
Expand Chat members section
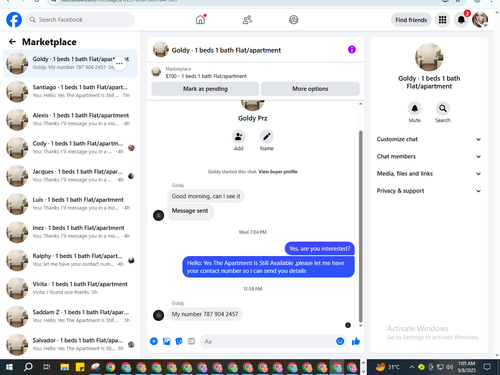429,156
